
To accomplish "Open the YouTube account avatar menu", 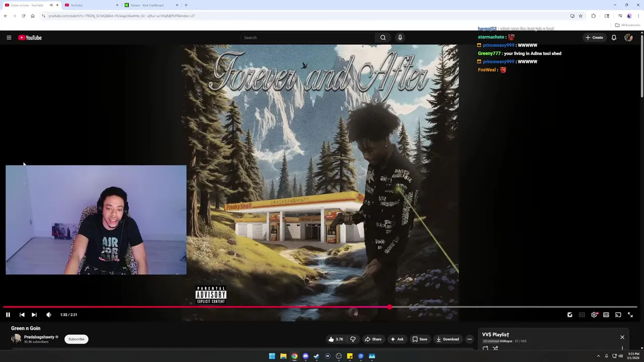I will pos(628,38).
